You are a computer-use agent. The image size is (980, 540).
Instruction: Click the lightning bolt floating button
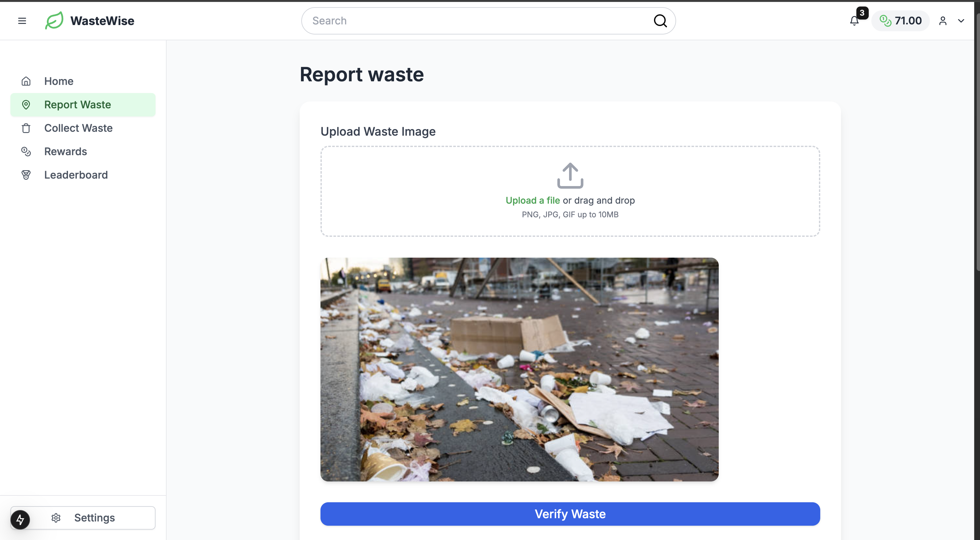20,520
